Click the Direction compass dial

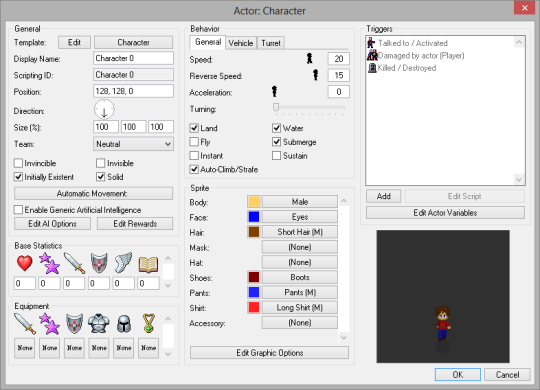pos(104,110)
